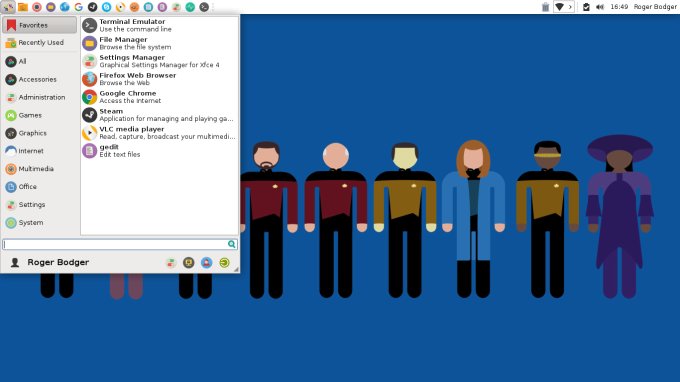Click the purple folder launcher in panel
The width and height of the screenshot is (680, 382).
tap(51, 7)
